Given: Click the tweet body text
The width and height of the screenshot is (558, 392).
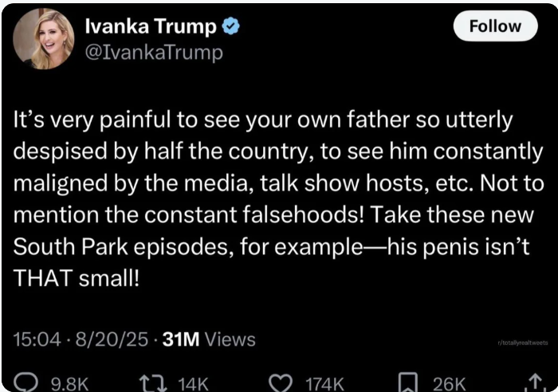Looking at the screenshot, I should (x=278, y=199).
